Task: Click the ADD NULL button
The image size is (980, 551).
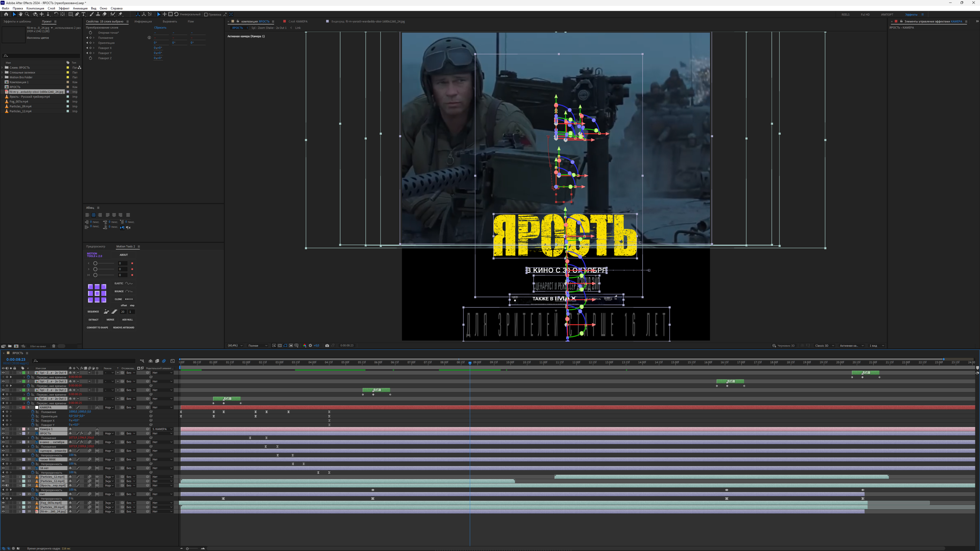Action: (x=127, y=319)
